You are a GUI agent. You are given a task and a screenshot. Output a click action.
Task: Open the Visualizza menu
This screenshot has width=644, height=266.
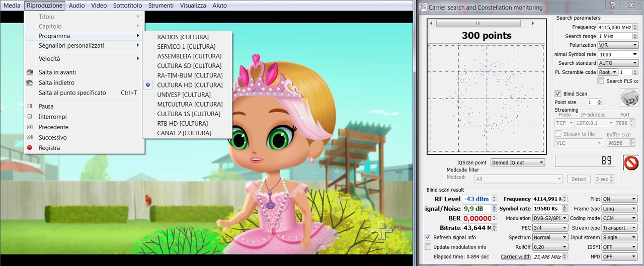[x=193, y=6]
